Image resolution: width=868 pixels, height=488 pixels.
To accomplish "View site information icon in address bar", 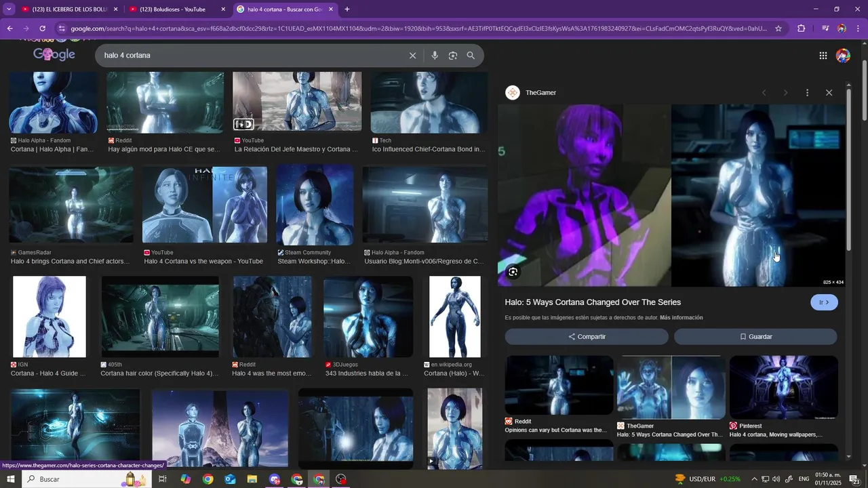I will [x=62, y=28].
